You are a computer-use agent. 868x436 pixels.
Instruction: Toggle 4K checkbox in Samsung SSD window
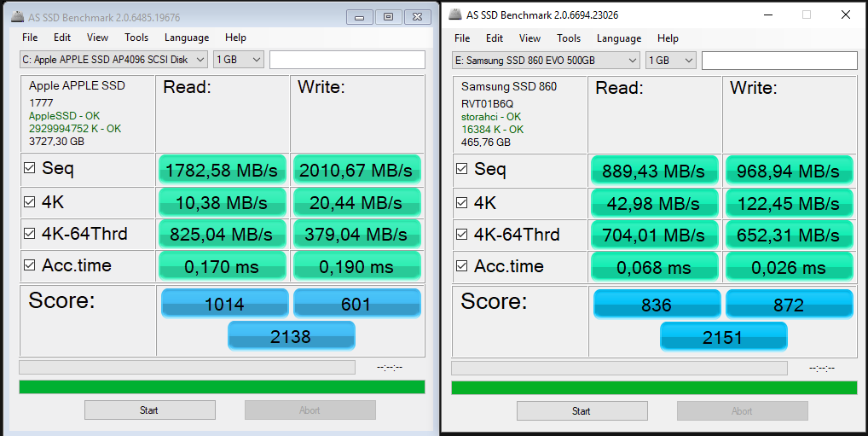click(x=461, y=203)
